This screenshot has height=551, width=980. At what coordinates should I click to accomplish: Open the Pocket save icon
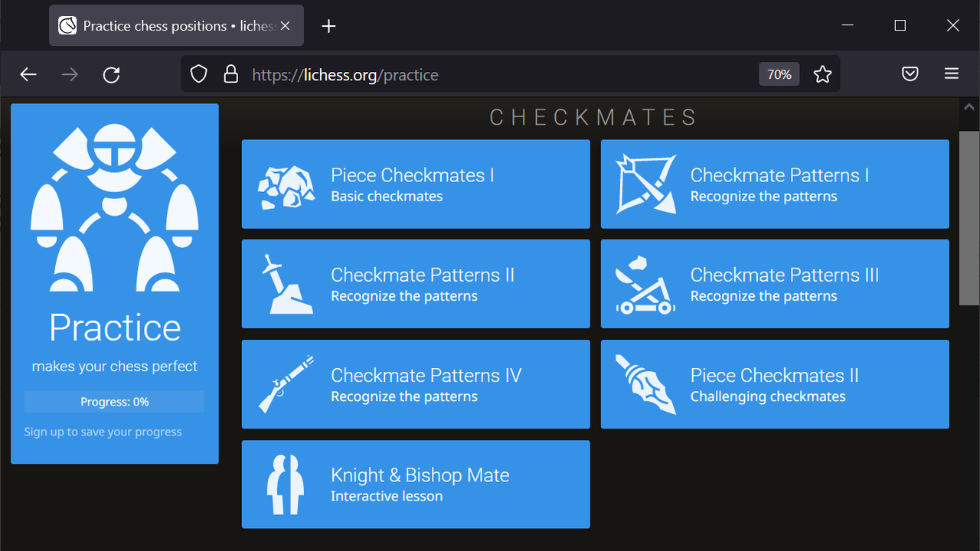coord(910,74)
